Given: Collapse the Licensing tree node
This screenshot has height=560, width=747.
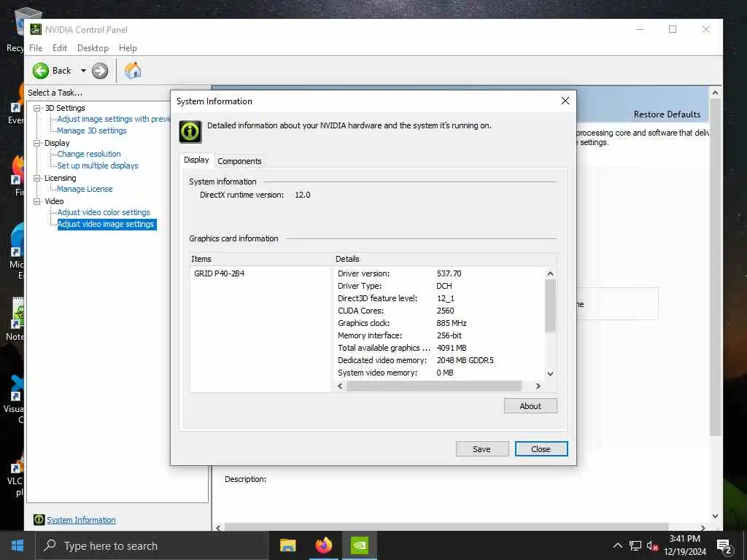Looking at the screenshot, I should (36, 178).
